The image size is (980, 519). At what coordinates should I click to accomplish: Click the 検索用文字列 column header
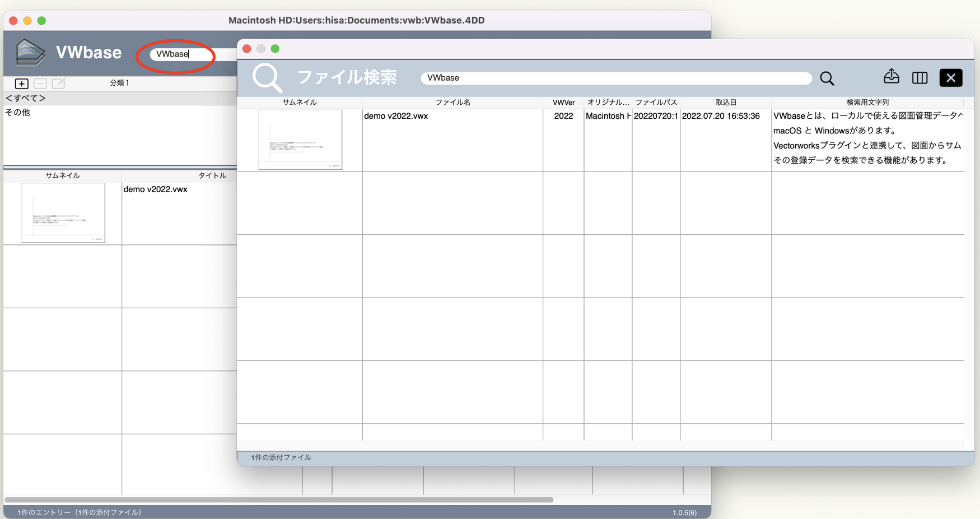pyautogui.click(x=867, y=103)
